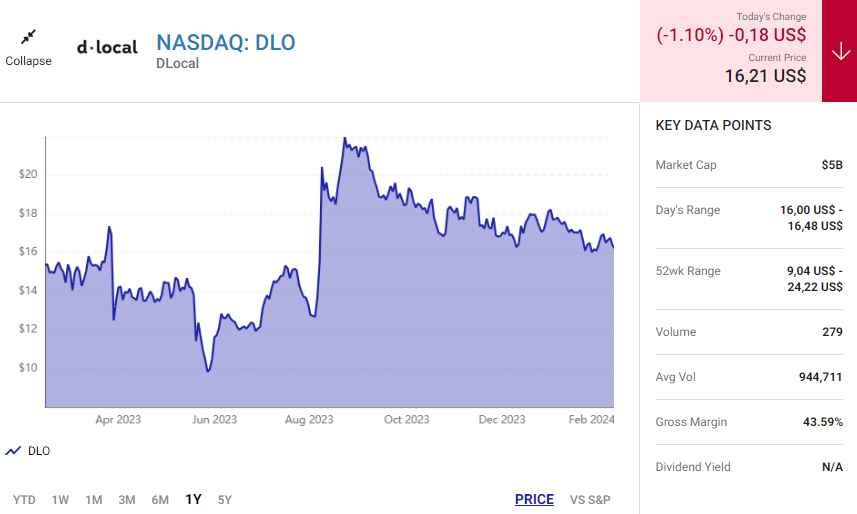Select the 6M time range

[x=160, y=499]
